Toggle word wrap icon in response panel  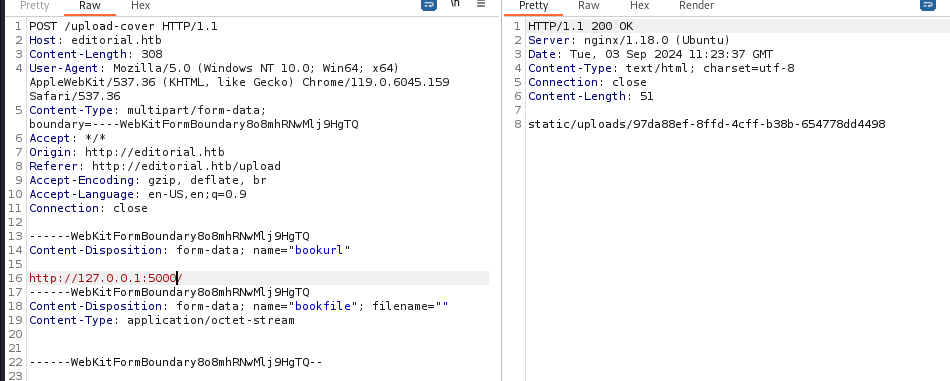click(x=928, y=5)
